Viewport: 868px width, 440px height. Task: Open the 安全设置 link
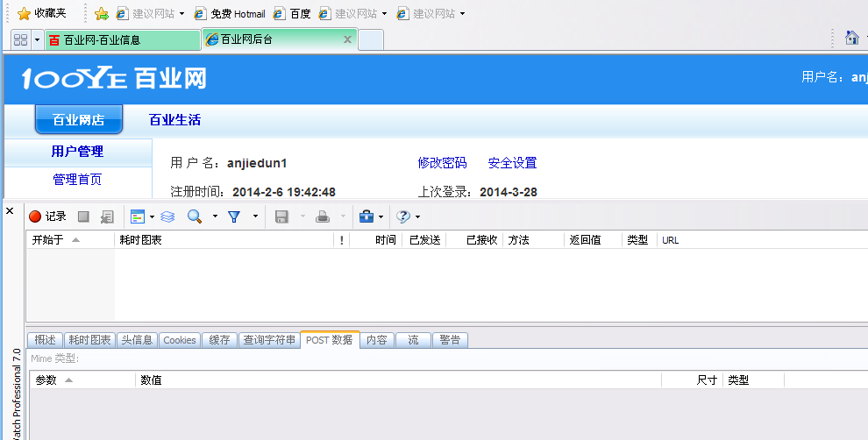(x=513, y=163)
